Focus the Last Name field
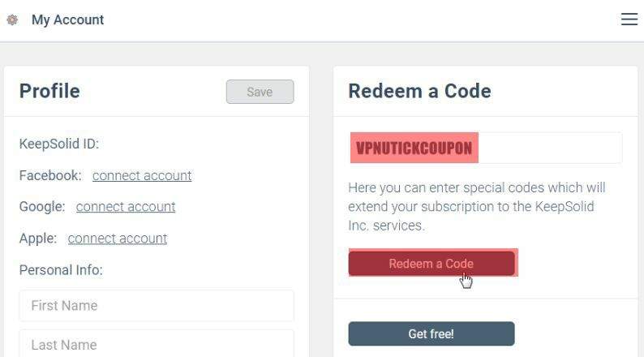Image resolution: width=644 pixels, height=357 pixels. 157,344
